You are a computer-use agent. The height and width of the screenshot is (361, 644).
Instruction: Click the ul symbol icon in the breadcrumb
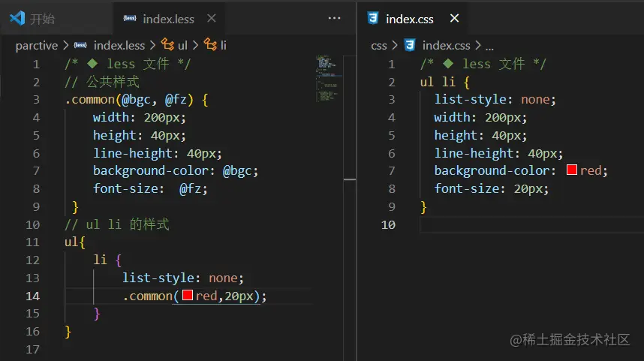[x=167, y=44]
